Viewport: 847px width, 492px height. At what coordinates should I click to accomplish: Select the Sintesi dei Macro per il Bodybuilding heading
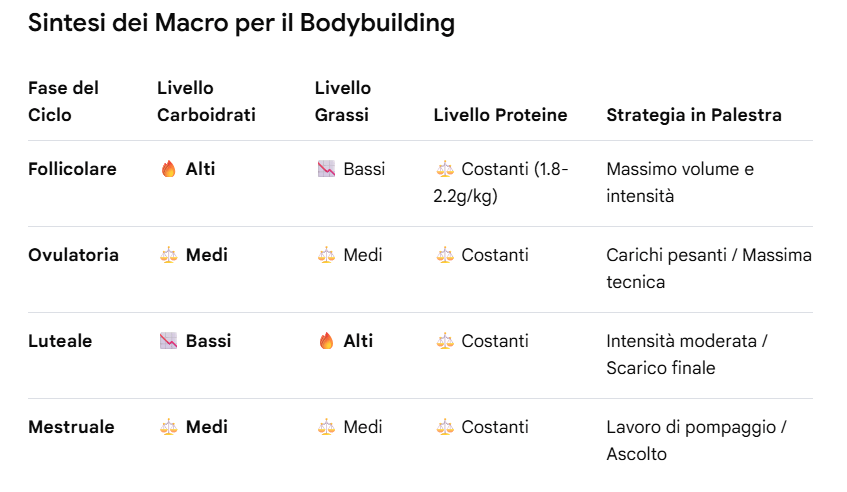pos(241,23)
